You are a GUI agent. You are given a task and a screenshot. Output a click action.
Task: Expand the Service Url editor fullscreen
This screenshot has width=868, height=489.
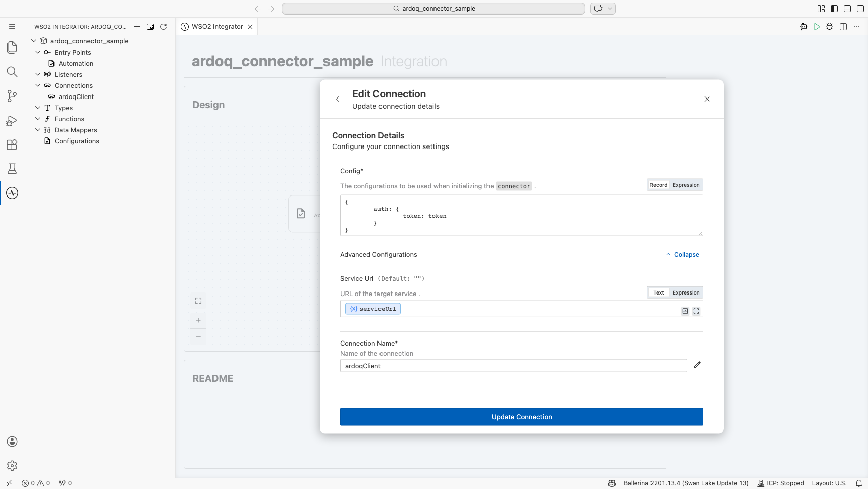[x=696, y=311]
